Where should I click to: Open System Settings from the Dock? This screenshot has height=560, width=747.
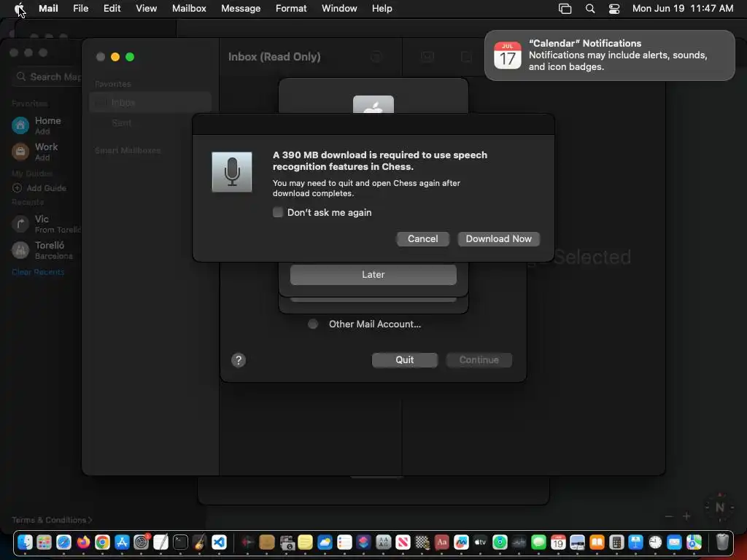(142, 542)
